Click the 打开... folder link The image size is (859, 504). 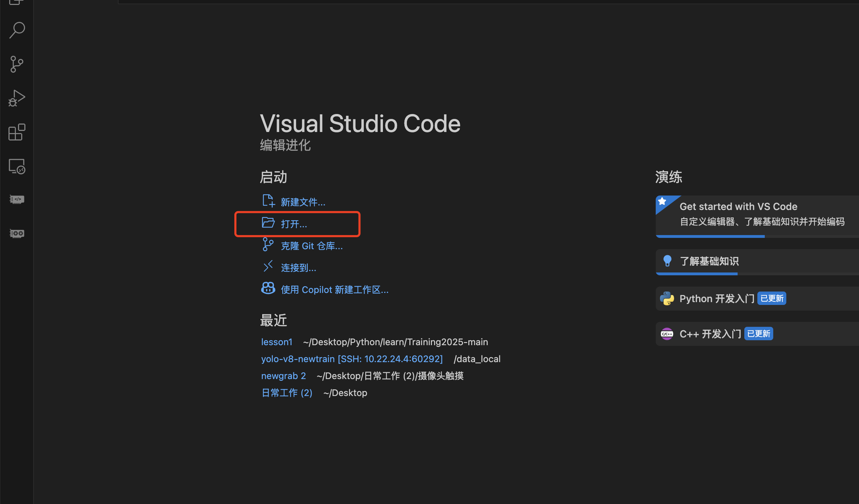coord(294,224)
